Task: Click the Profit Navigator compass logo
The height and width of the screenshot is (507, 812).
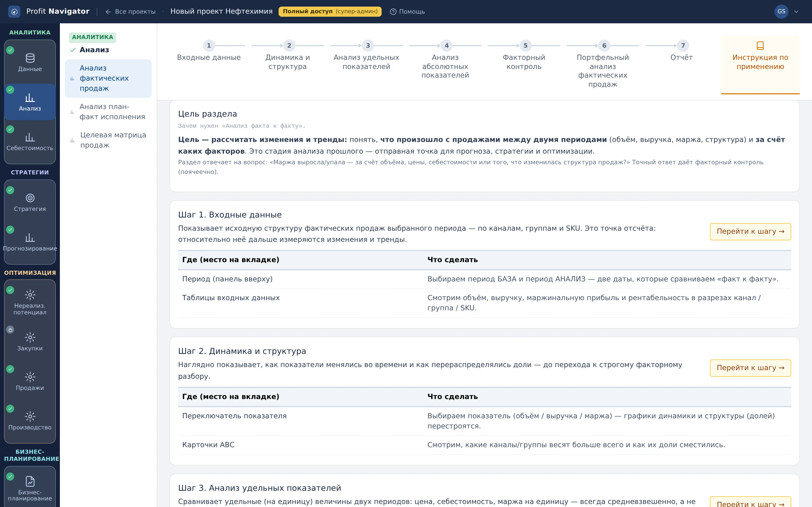Action: (14, 12)
